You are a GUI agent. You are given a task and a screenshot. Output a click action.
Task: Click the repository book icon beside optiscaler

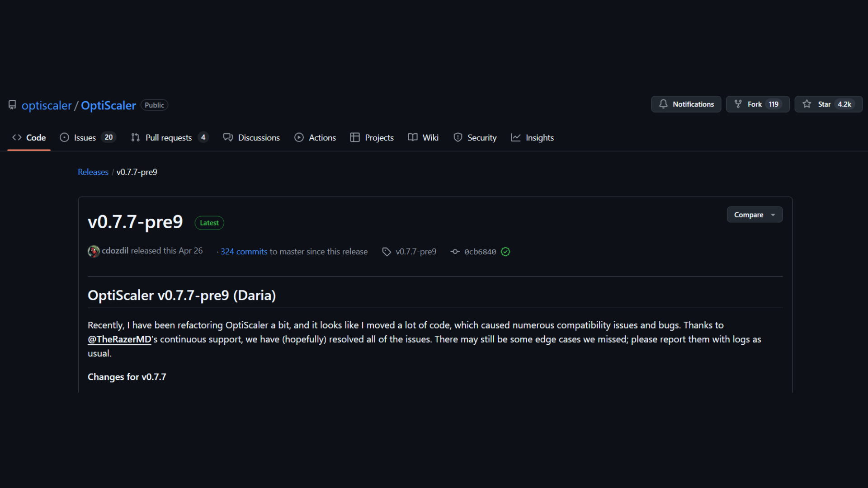[12, 105]
